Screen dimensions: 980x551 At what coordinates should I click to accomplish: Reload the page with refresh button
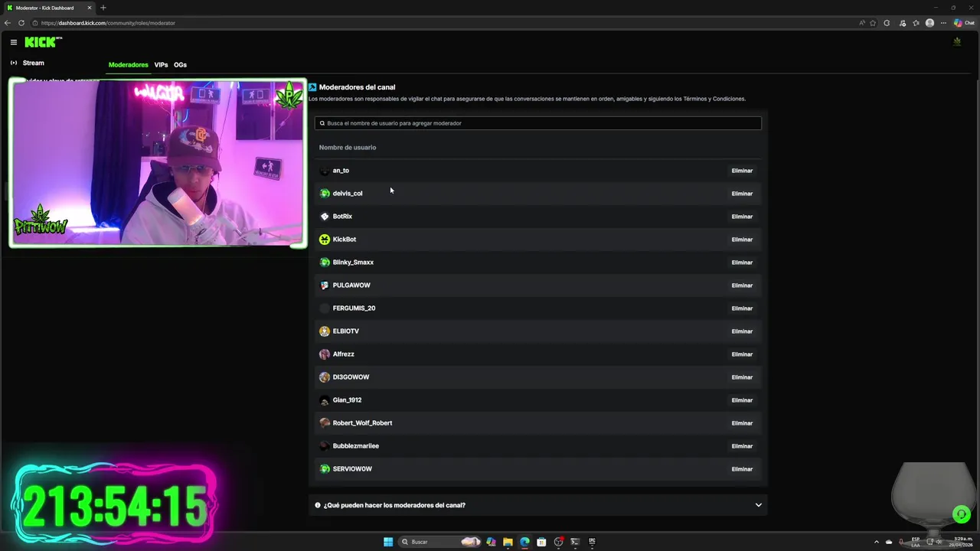click(21, 23)
